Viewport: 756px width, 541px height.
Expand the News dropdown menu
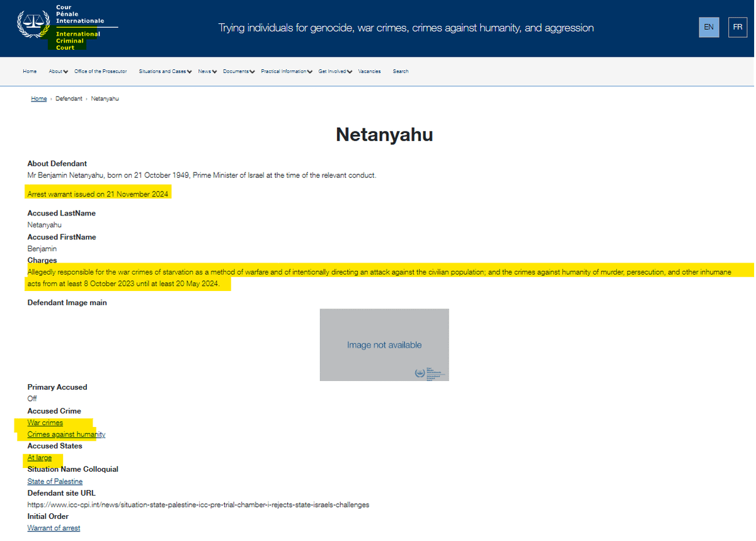[x=207, y=72]
